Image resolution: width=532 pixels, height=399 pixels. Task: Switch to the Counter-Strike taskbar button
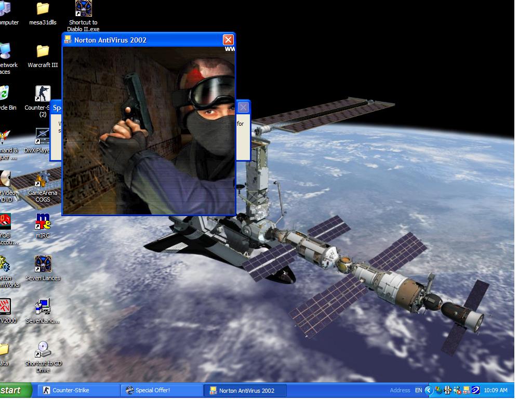tap(78, 391)
